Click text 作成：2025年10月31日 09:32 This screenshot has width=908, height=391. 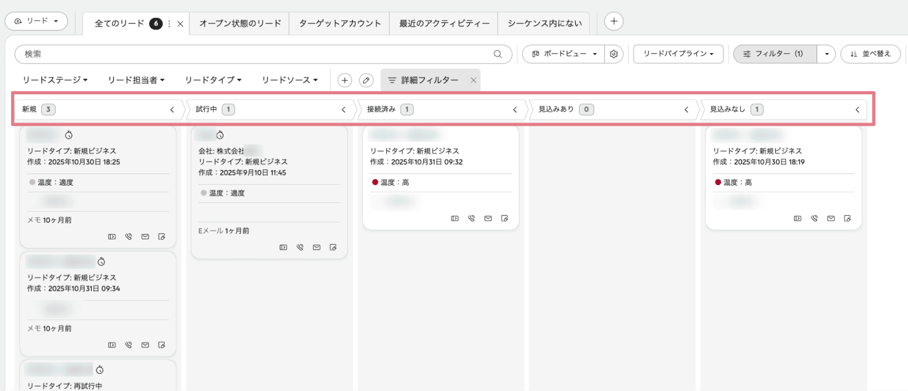(x=416, y=162)
